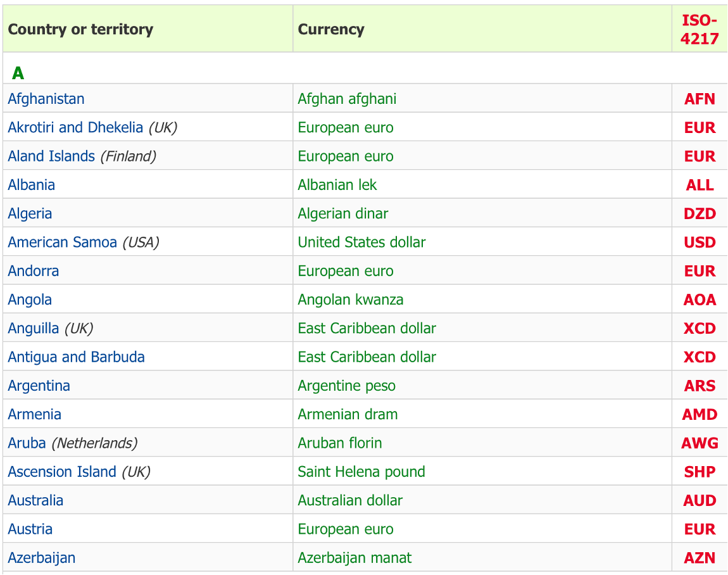Click American Samoa country link
The height and width of the screenshot is (575, 728).
pyautogui.click(x=62, y=243)
